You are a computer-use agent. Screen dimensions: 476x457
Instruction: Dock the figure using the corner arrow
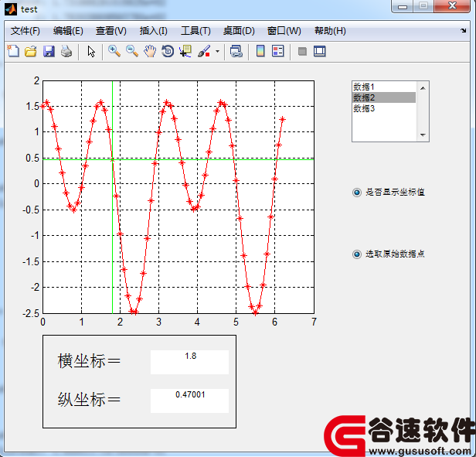pos(464,30)
